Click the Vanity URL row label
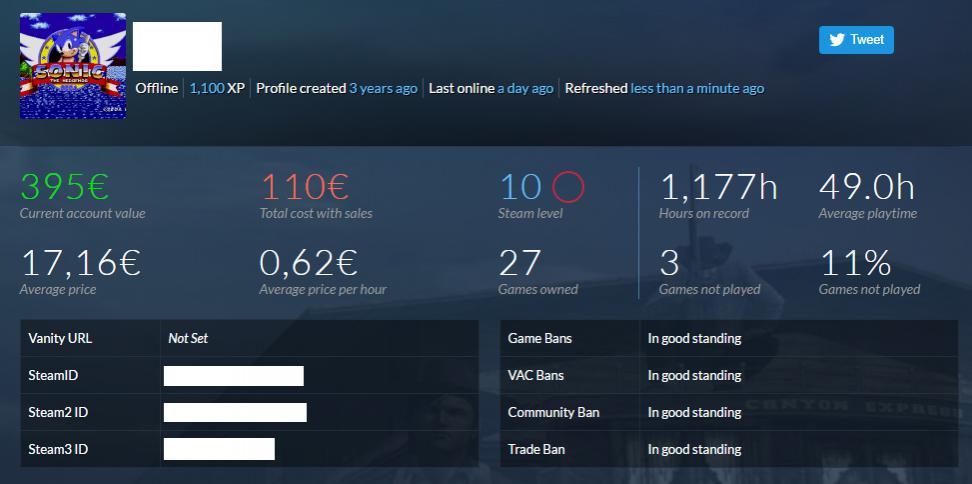This screenshot has height=484, width=972. click(x=60, y=338)
